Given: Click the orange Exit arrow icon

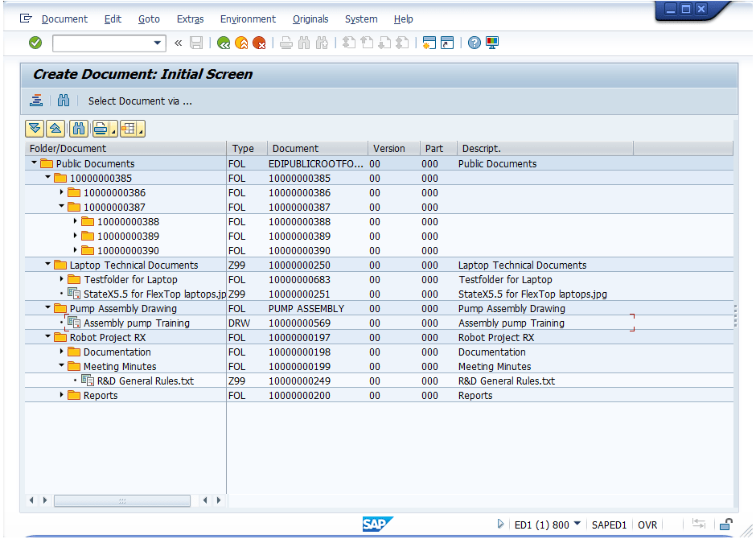Looking at the screenshot, I should click(x=241, y=43).
